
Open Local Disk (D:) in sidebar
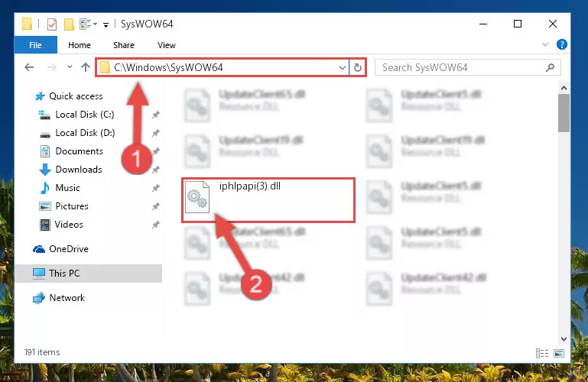click(x=85, y=133)
